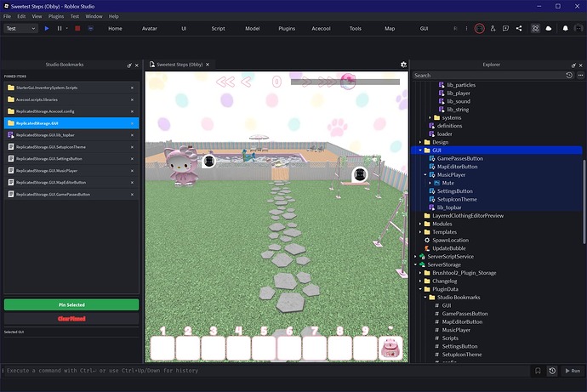Open the File menu
The height and width of the screenshot is (392, 587).
tap(7, 16)
